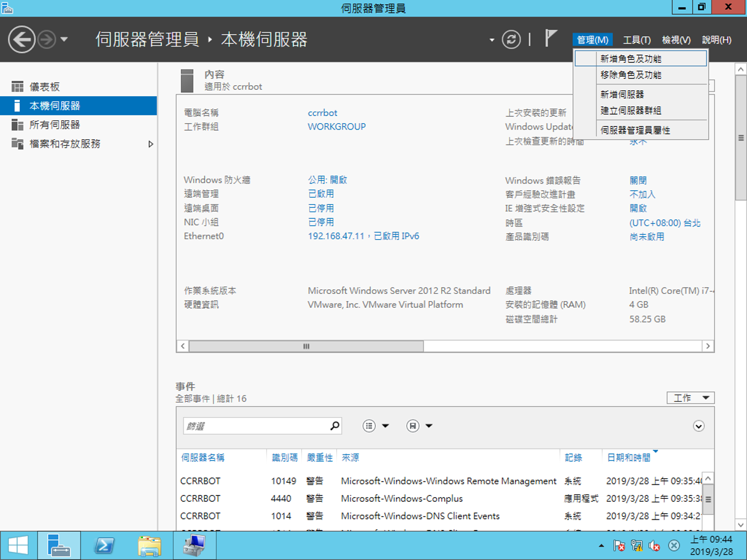This screenshot has width=747, height=560.
Task: Click the 儀表板 grid icon
Action: (x=17, y=87)
